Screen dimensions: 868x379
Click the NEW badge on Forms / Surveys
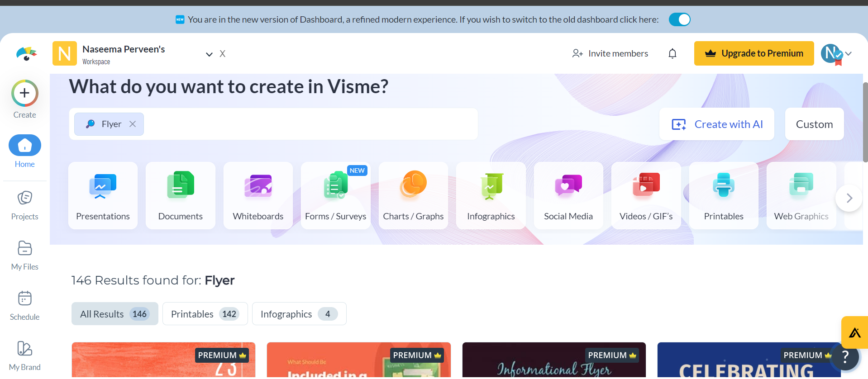pos(357,171)
